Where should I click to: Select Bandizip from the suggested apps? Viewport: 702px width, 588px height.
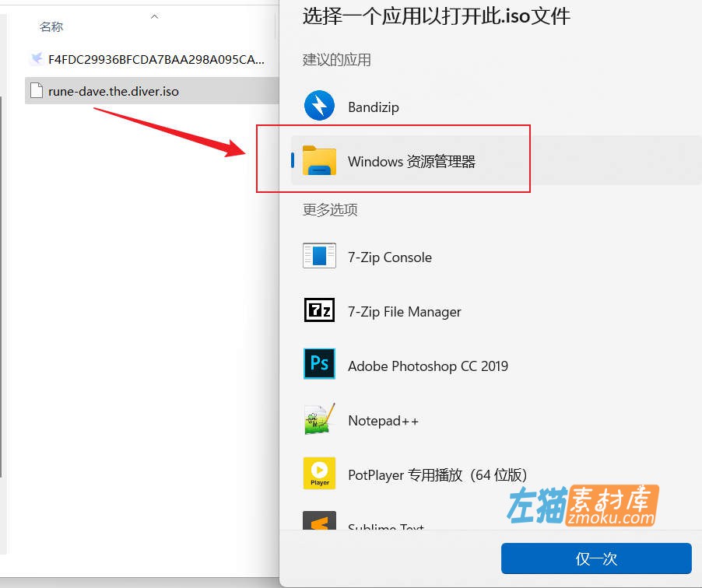click(x=372, y=106)
